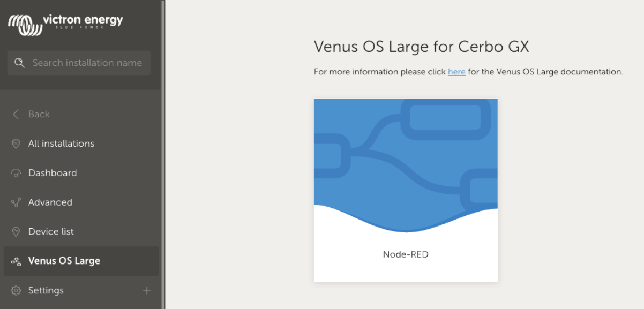Focus the Search installation name field
Image resolution: width=644 pixels, height=309 pixels.
click(x=87, y=63)
